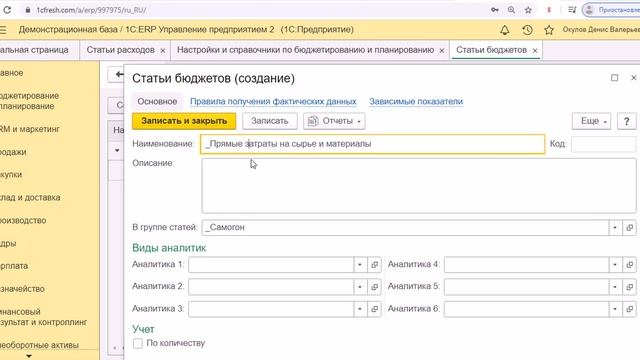The height and width of the screenshot is (360, 640).
Task: Click into the Описание text area
Action: click(419, 186)
